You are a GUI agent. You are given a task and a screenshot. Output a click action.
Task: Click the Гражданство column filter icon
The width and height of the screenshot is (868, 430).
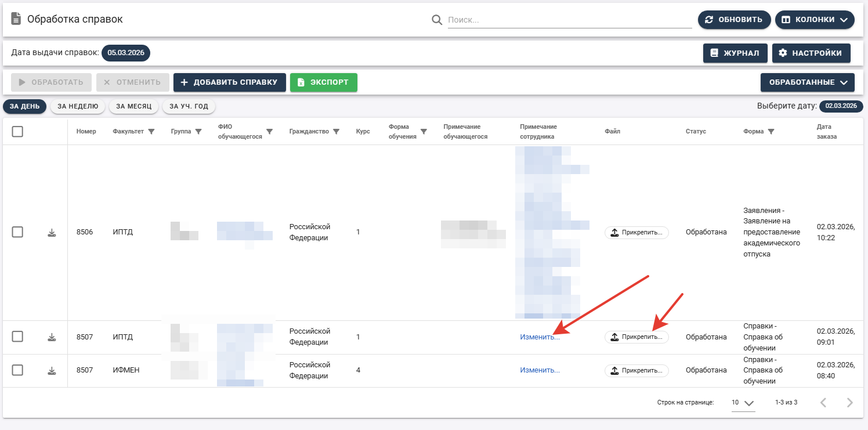(x=337, y=132)
